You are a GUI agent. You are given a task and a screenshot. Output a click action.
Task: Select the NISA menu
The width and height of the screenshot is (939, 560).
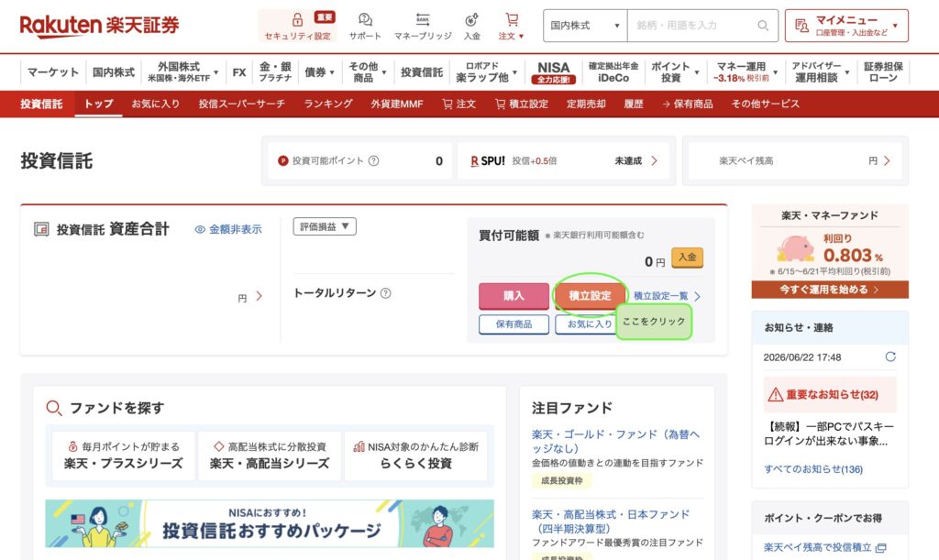click(x=553, y=72)
